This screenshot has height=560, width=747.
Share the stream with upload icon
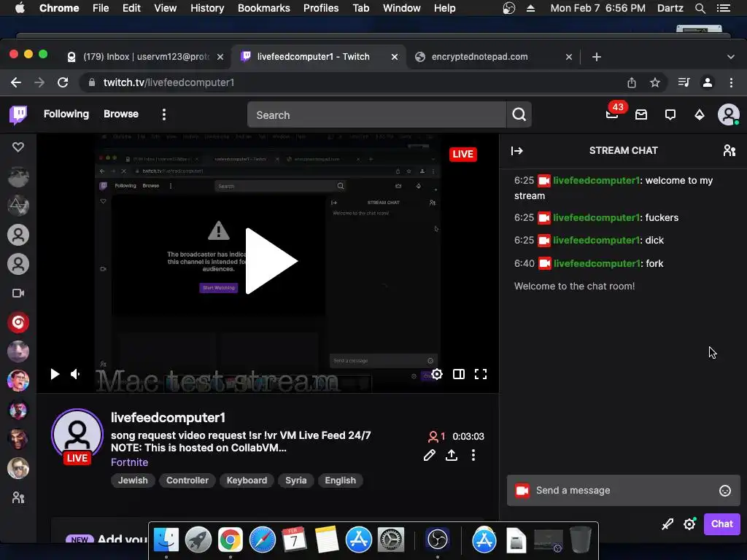point(451,455)
